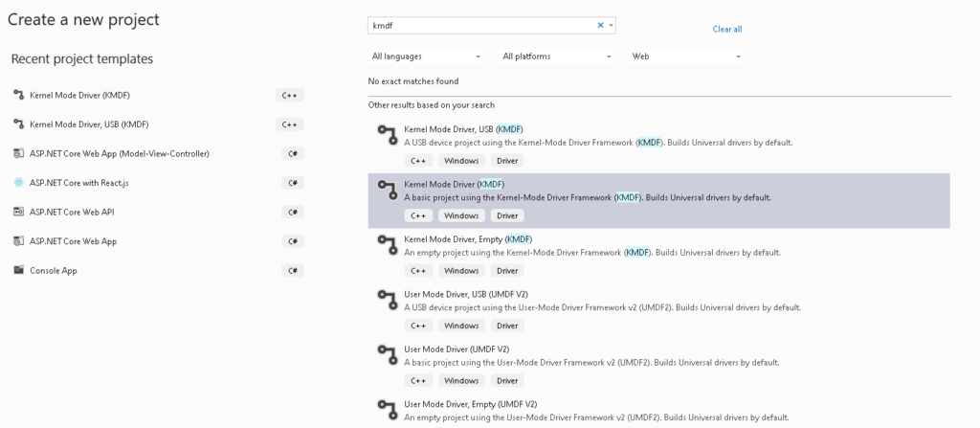The width and height of the screenshot is (980, 428).
Task: Click the Console App icon
Action: click(x=18, y=270)
